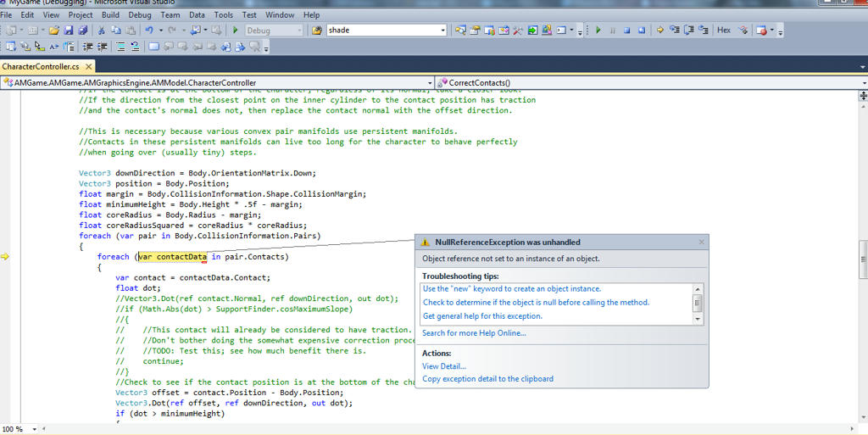Image resolution: width=868 pixels, height=435 pixels.
Task: Open the Toolbox with the tools icon
Action: [518, 31]
